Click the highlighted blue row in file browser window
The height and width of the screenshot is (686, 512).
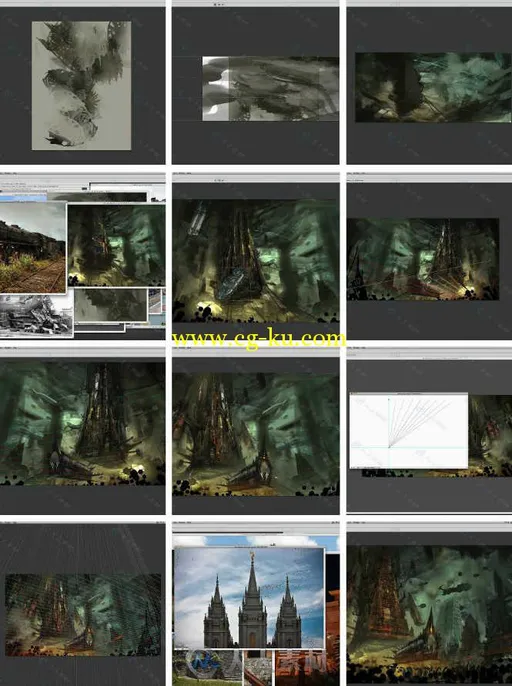click(23, 198)
